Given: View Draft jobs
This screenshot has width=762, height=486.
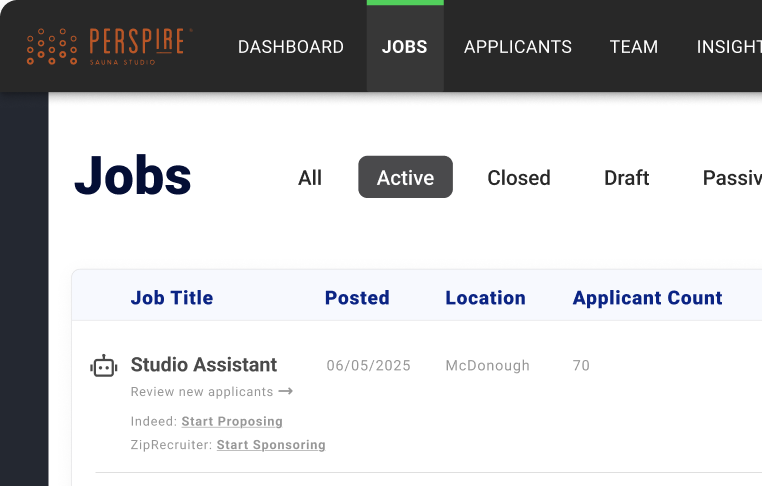Looking at the screenshot, I should tap(627, 178).
